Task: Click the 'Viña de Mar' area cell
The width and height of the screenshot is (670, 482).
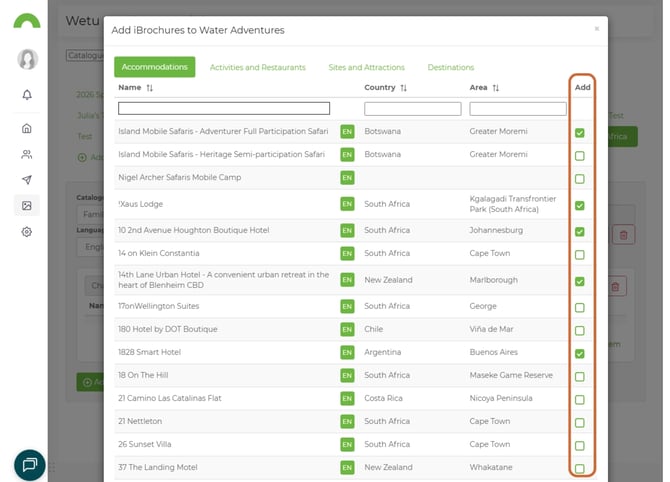Action: 491,329
